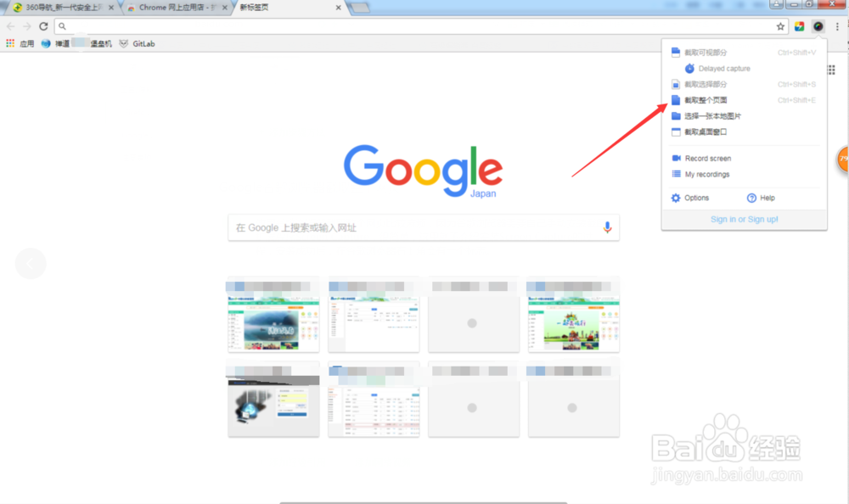Screen dimensions: 849x504
Task: Click the voice search microphone
Action: (607, 227)
